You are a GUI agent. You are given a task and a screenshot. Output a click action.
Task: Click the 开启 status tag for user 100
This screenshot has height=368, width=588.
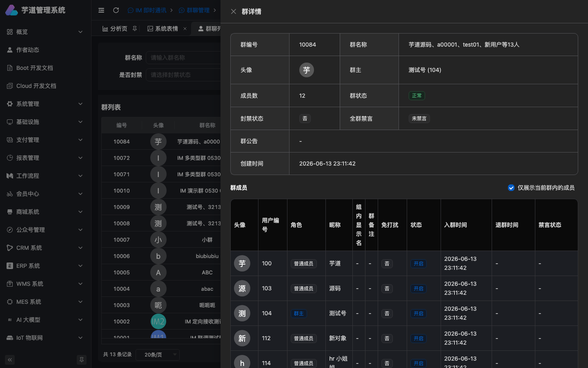(x=419, y=264)
